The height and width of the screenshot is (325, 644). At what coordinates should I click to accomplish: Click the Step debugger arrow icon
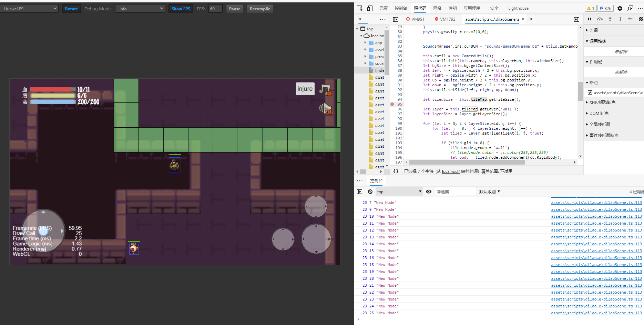click(x=630, y=19)
